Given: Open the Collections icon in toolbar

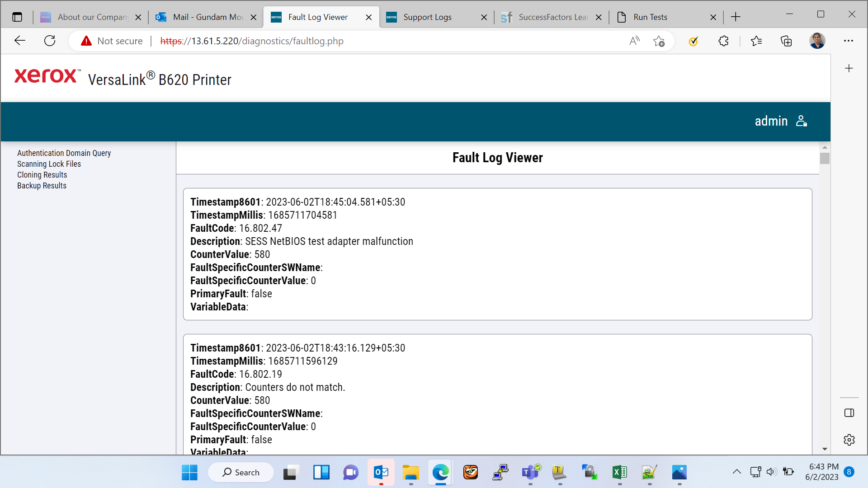Looking at the screenshot, I should click(x=786, y=41).
